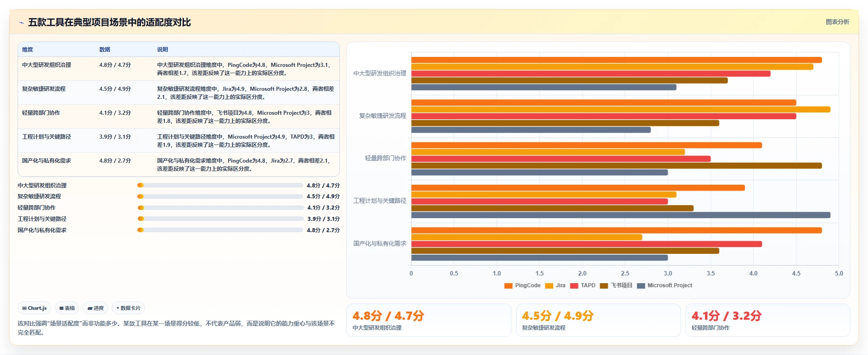Select 工程计划与关键路径 in the table's first column
The height and width of the screenshot is (355, 868).
tap(47, 137)
